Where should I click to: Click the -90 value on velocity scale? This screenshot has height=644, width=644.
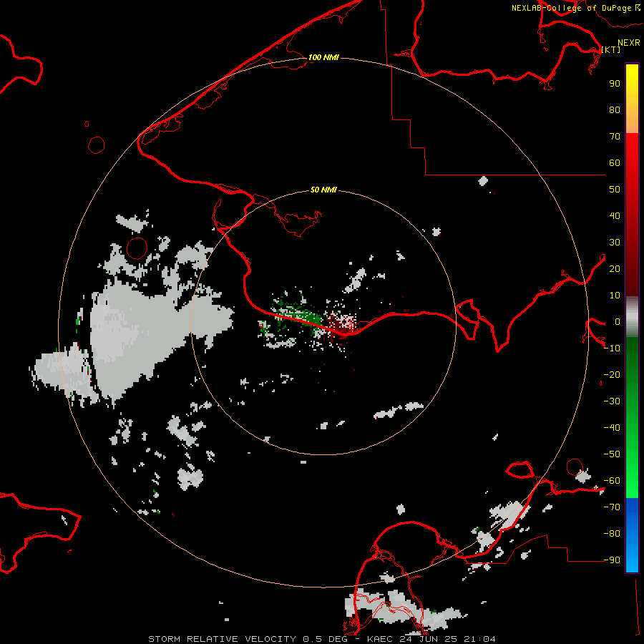[x=612, y=560]
